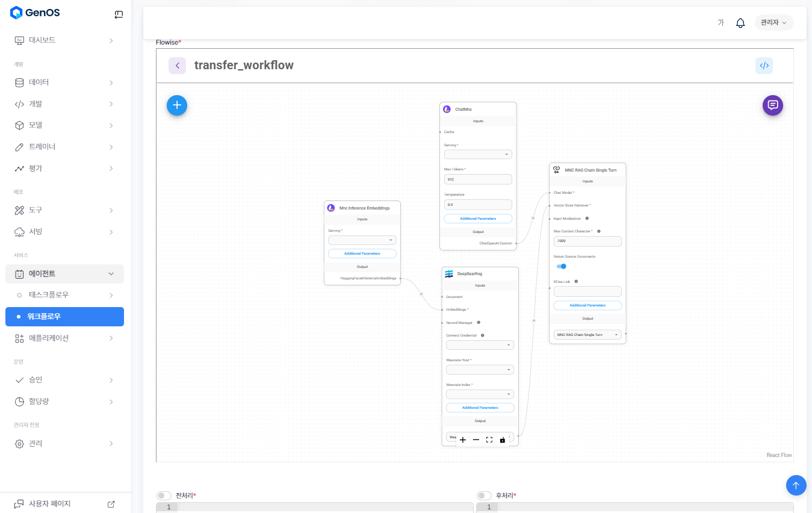
Task: Toggle Return Source Documents switch
Action: click(x=561, y=266)
